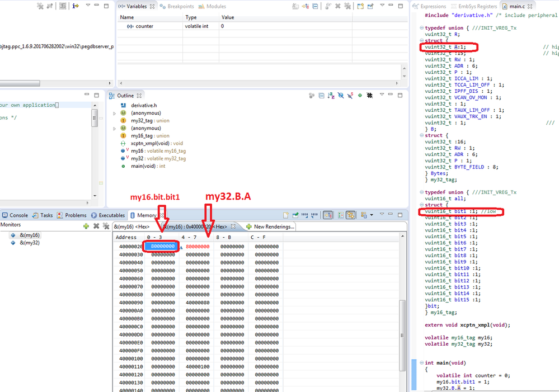Toggle Hide Non-Public Members green dot in Outline
Image resolution: width=559 pixels, height=392 pixels.
tap(360, 96)
